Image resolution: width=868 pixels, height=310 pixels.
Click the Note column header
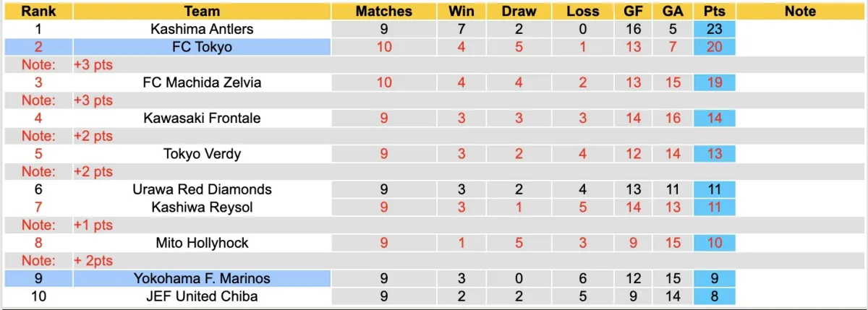tap(799, 12)
